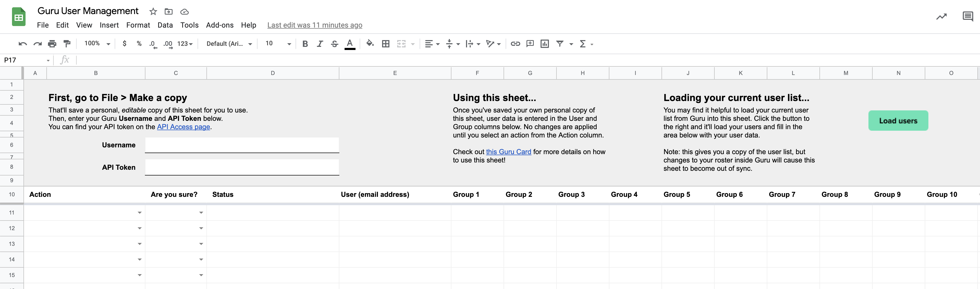Open the 123 number format dropdown
The width and height of the screenshot is (980, 289).
click(x=185, y=44)
